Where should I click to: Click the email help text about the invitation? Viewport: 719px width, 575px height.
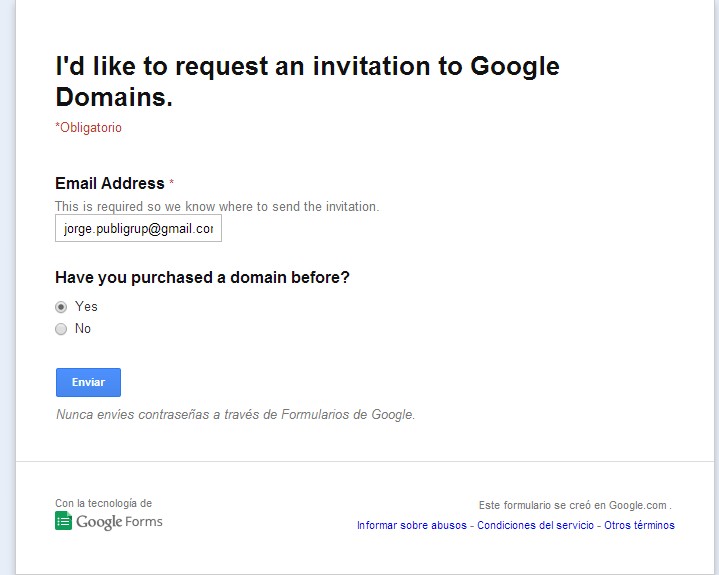coord(217,207)
